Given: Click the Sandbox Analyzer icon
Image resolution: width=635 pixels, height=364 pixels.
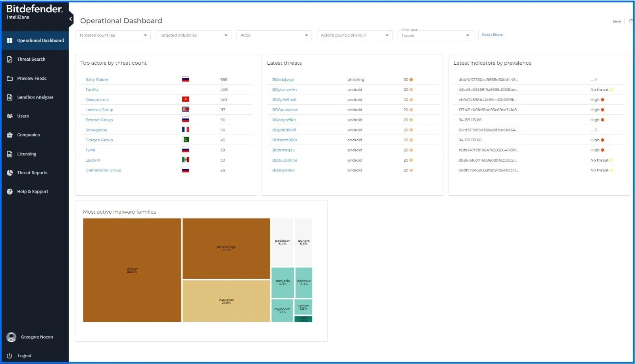Looking at the screenshot, I should (10, 97).
